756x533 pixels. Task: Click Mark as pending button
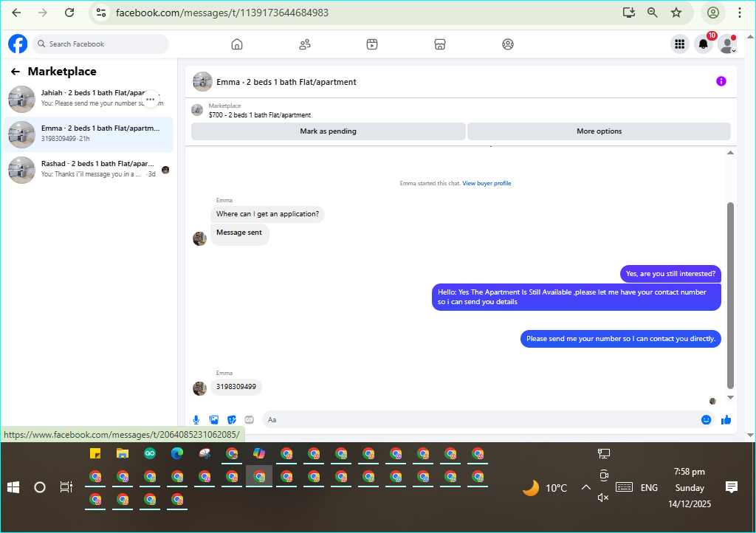coord(329,131)
